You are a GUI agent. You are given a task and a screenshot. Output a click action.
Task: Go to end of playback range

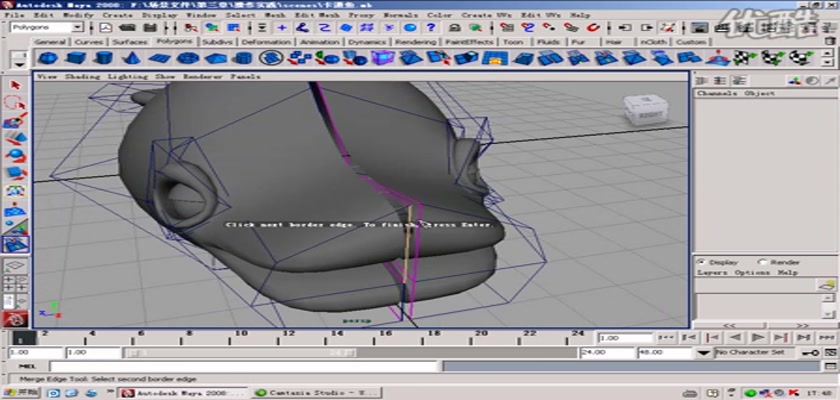click(827, 337)
